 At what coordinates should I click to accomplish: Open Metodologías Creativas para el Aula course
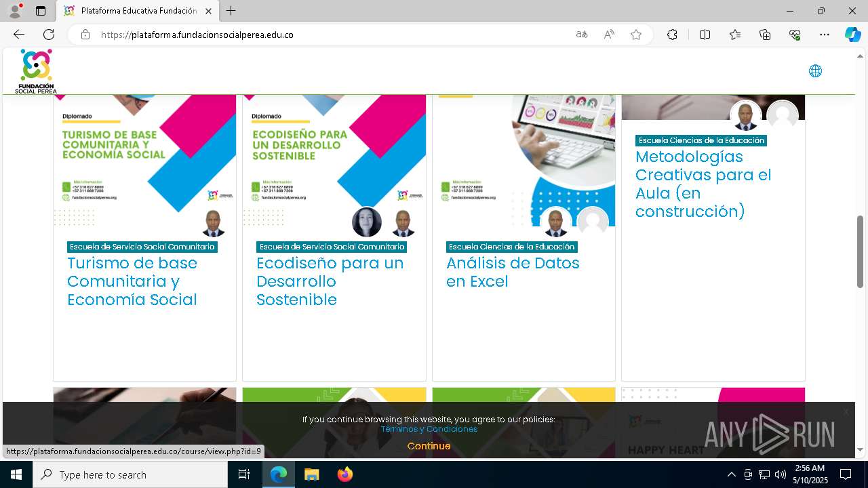[x=703, y=184]
